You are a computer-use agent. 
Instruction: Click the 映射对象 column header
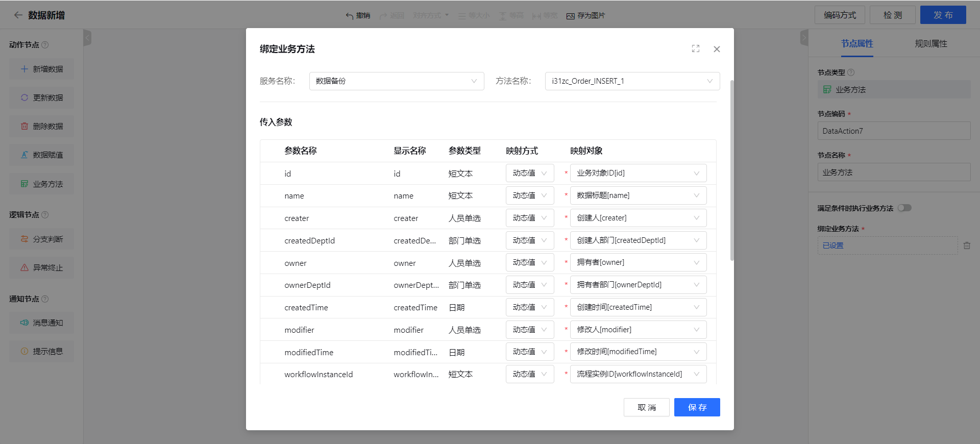tap(586, 151)
